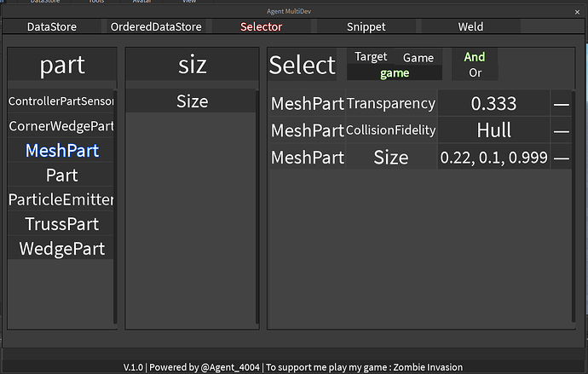Image resolution: width=588 pixels, height=374 pixels.
Task: Remove the MeshPart Transparency filter row
Action: point(561,104)
